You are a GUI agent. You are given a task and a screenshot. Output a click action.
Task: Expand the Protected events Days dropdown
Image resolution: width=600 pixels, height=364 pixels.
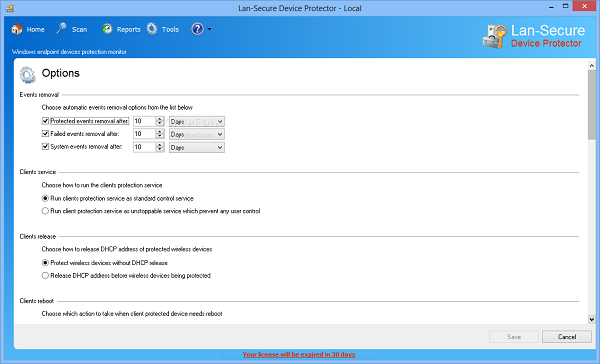tap(197, 121)
